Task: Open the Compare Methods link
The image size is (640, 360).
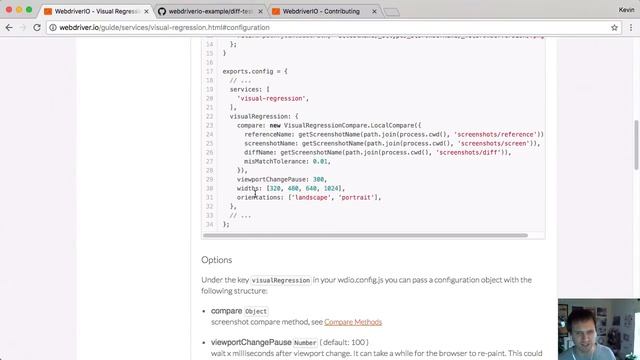Action: (353, 322)
